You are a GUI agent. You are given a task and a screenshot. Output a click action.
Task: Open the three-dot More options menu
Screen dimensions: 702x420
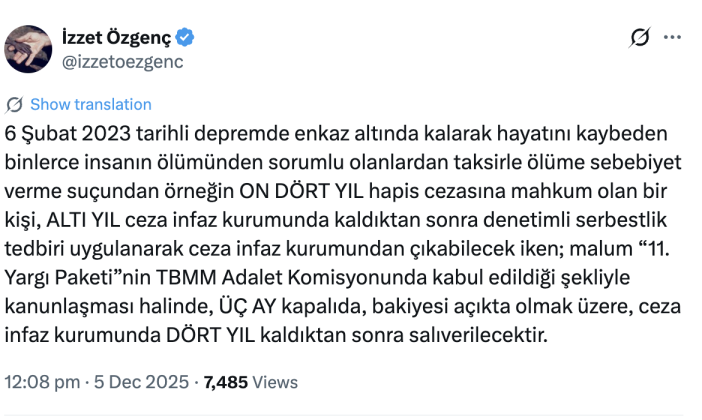click(673, 39)
